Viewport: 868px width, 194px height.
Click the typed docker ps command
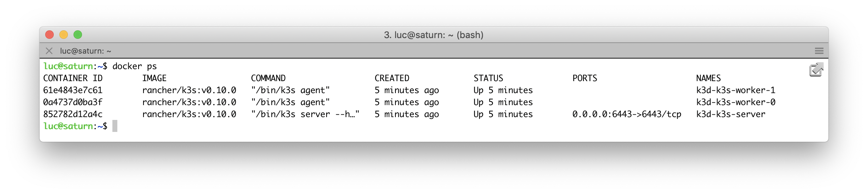click(x=134, y=66)
